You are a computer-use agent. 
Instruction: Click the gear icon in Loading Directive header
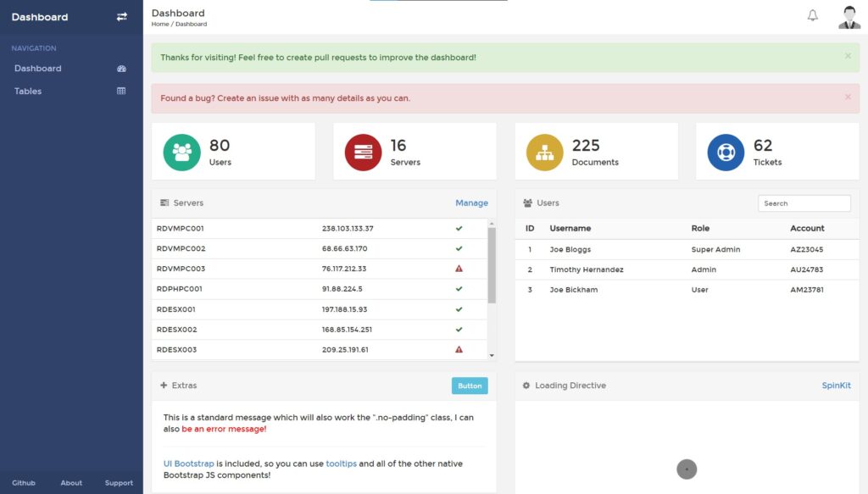526,385
